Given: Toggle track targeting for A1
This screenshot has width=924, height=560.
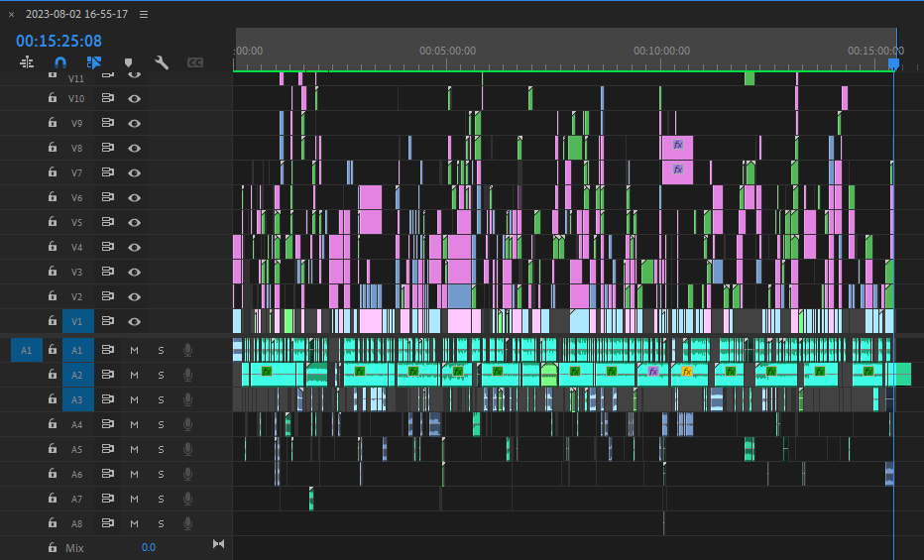Looking at the screenshot, I should pyautogui.click(x=77, y=350).
